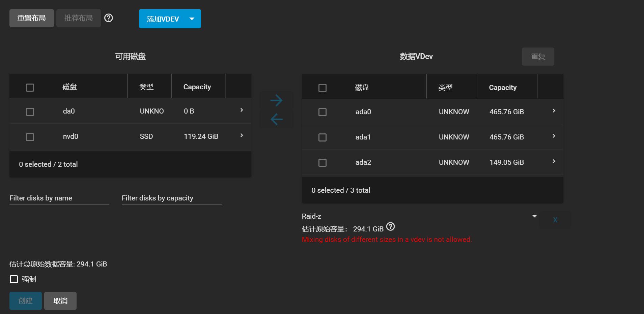This screenshot has height=314, width=644.
Task: Click the SSD type cell for nvd0
Action: [x=146, y=136]
